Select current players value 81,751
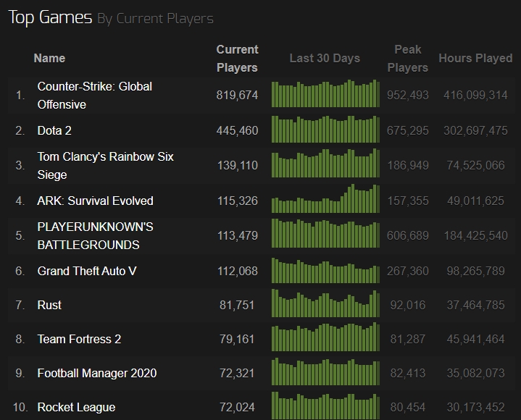 [237, 305]
